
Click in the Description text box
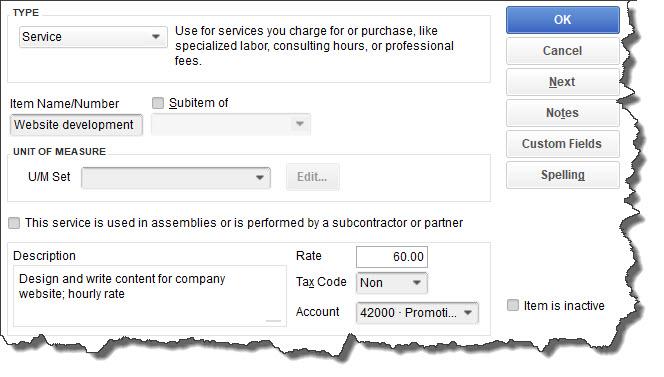150,296
